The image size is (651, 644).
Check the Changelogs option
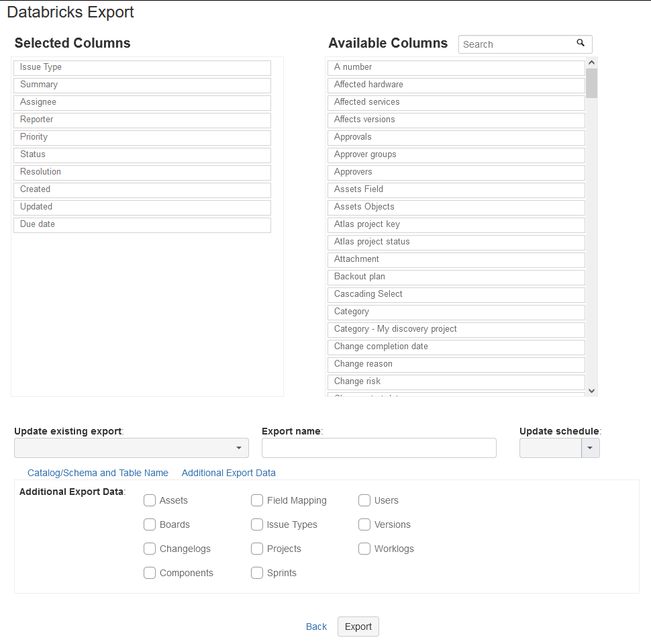pos(150,549)
